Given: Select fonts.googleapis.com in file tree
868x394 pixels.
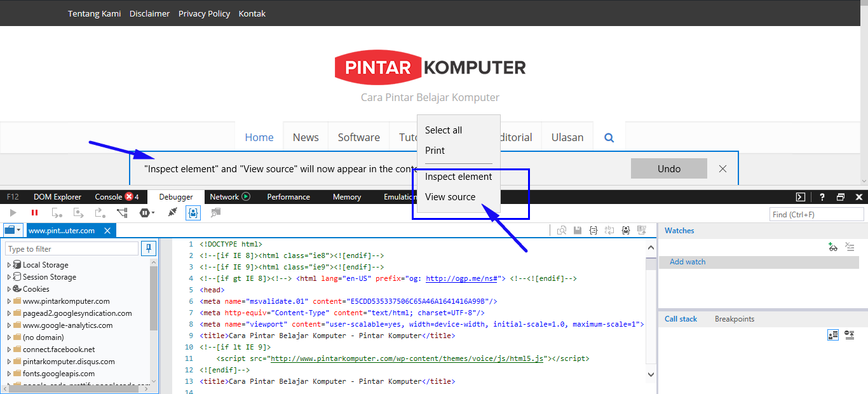Looking at the screenshot, I should (x=58, y=374).
